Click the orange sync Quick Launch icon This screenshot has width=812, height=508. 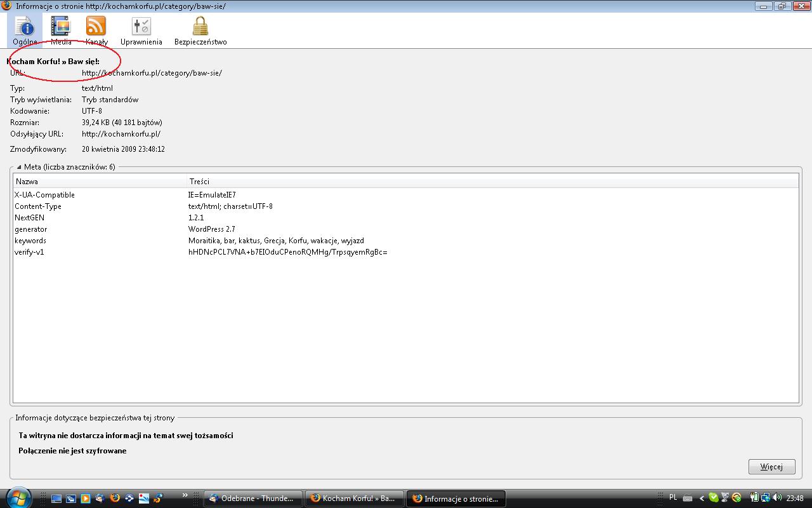click(158, 498)
